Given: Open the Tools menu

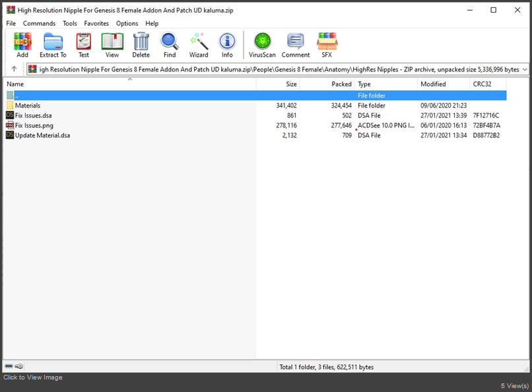Looking at the screenshot, I should pos(69,23).
